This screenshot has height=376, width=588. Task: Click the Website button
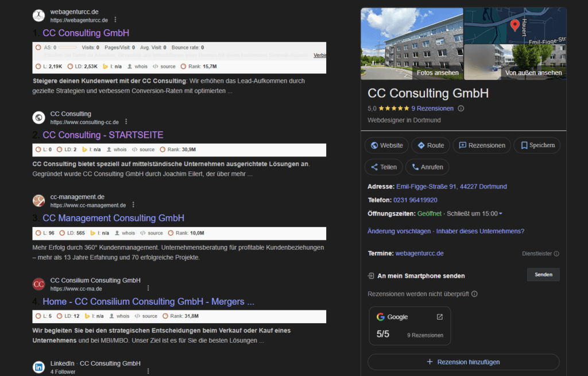tap(386, 145)
